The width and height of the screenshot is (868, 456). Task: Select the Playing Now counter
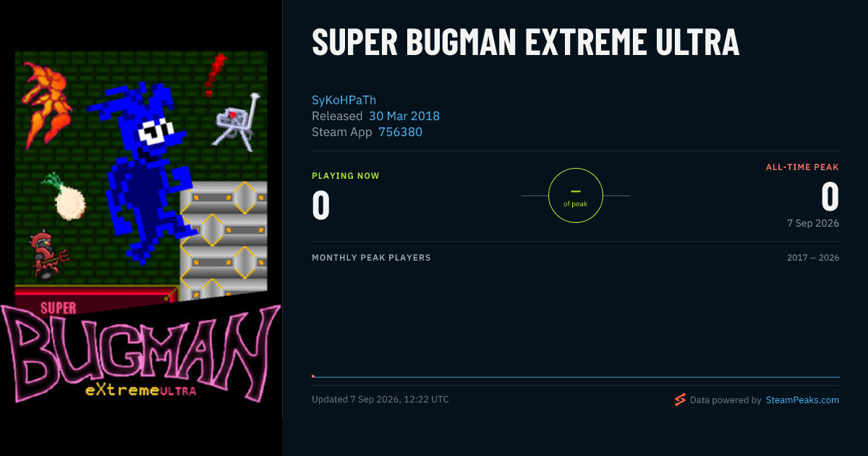click(321, 203)
